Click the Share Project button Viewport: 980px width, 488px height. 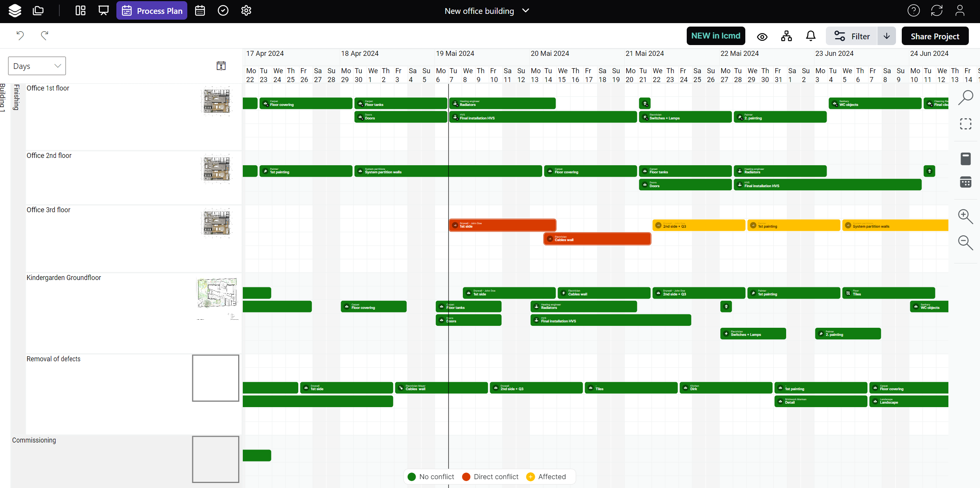(x=935, y=36)
